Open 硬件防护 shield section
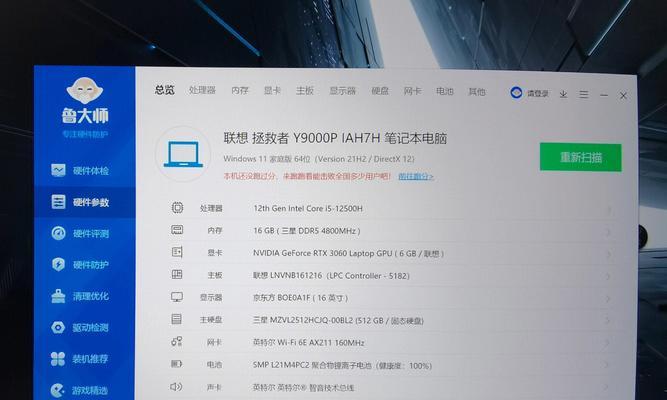The width and height of the screenshot is (667, 400). click(80, 265)
